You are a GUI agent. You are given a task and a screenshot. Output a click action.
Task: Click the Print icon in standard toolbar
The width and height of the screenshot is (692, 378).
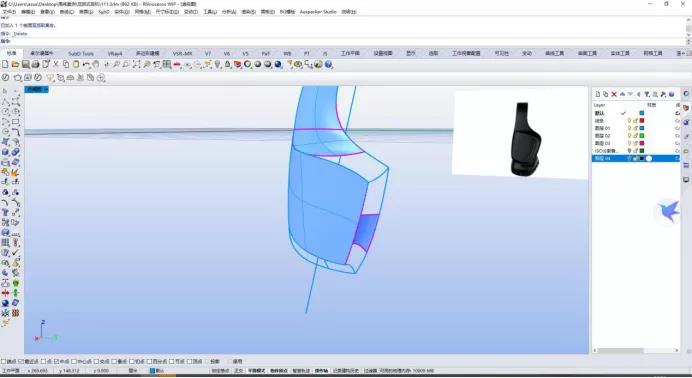pyautogui.click(x=35, y=64)
